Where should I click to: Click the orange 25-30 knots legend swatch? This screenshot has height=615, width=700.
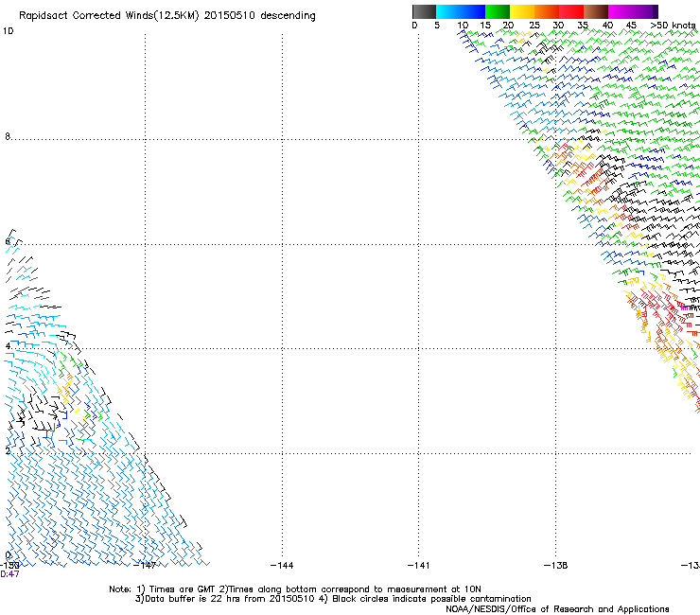coord(547,11)
